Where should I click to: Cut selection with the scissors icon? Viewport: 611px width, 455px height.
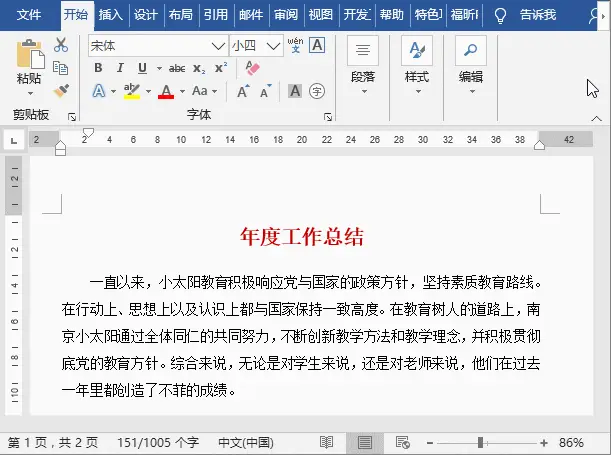coord(61,45)
